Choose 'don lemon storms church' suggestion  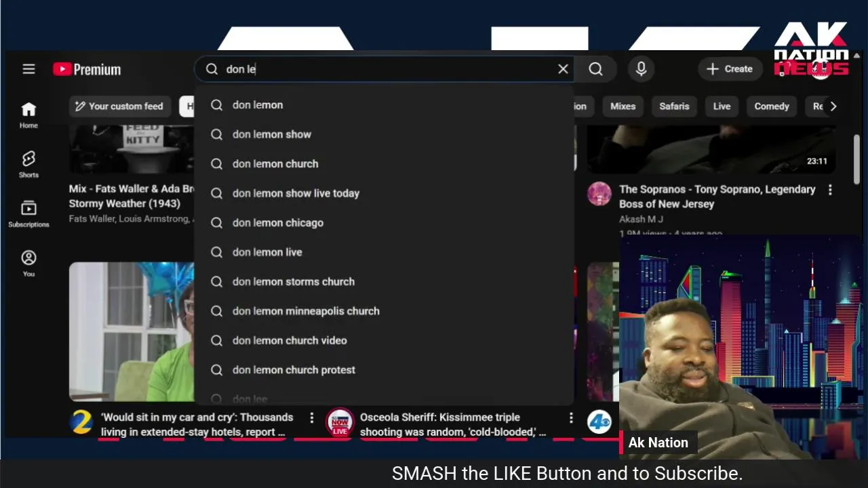[x=384, y=282]
